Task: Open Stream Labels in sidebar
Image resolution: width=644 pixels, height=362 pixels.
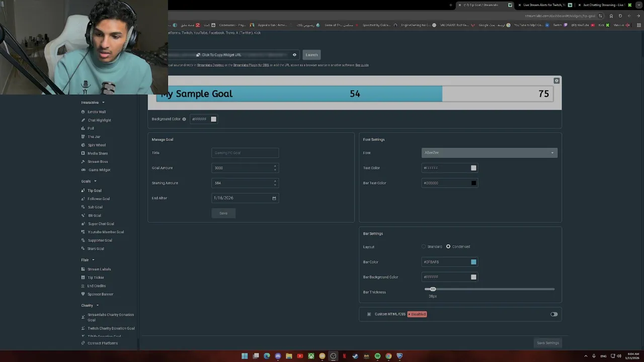Action: [99, 269]
